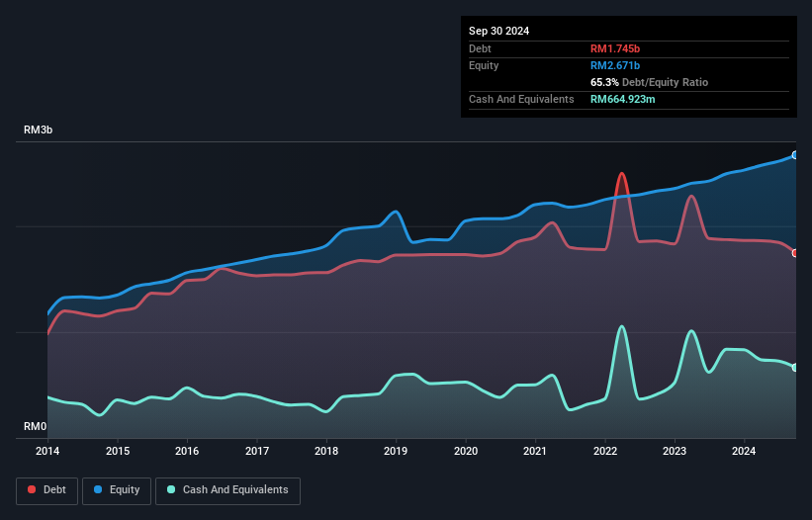Click the RM664.923m cash value
Viewport: 812px width, 520px height.
pos(622,99)
